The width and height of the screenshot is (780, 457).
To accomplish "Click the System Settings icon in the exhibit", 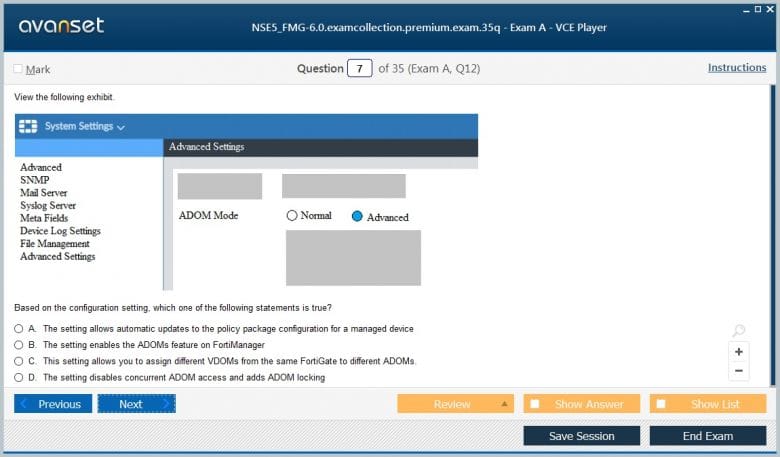I will point(28,127).
